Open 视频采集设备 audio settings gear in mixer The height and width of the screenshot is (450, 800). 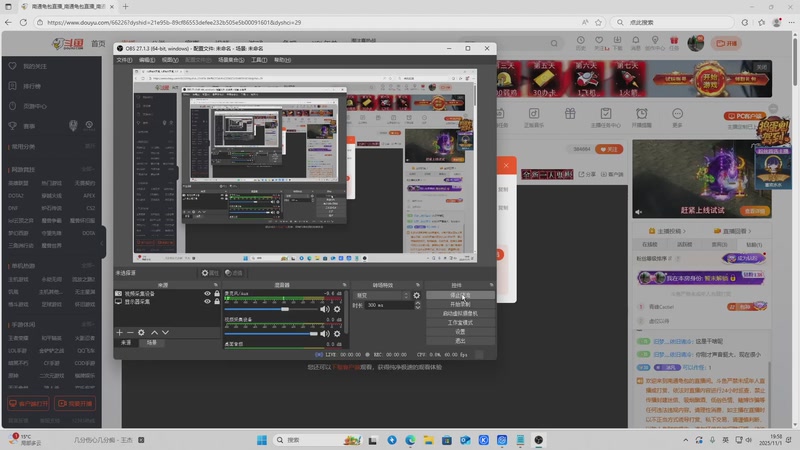pyautogui.click(x=337, y=334)
